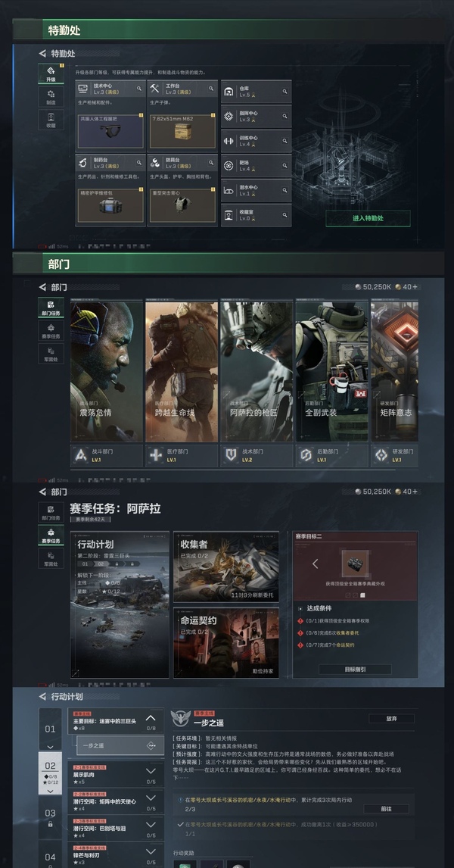
Task: Select 医疗部门 LV.1 department button
Action: [x=182, y=455]
